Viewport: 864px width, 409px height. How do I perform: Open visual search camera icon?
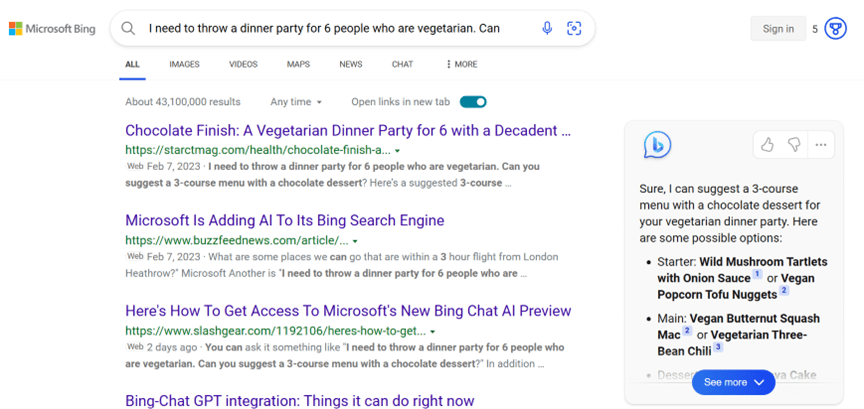point(574,28)
